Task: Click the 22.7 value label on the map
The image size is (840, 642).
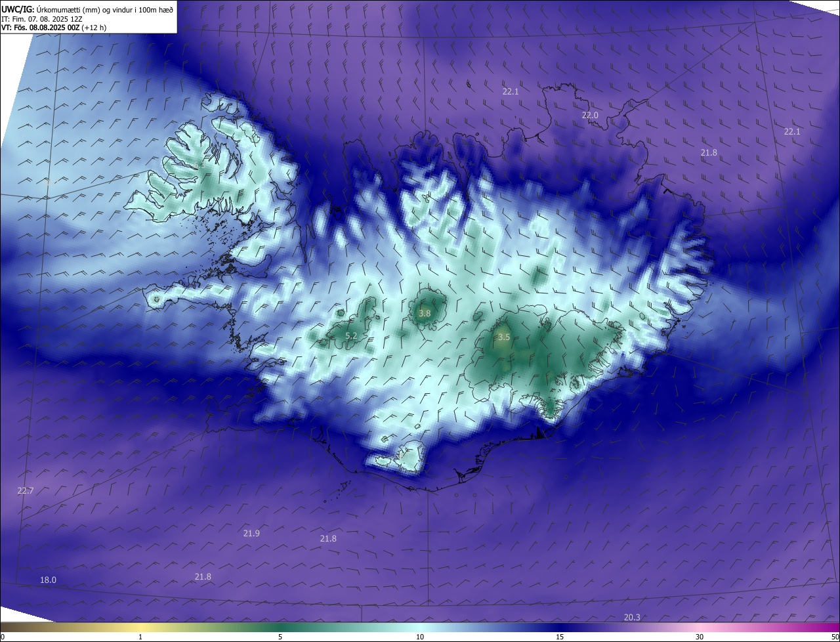Action: 25,491
